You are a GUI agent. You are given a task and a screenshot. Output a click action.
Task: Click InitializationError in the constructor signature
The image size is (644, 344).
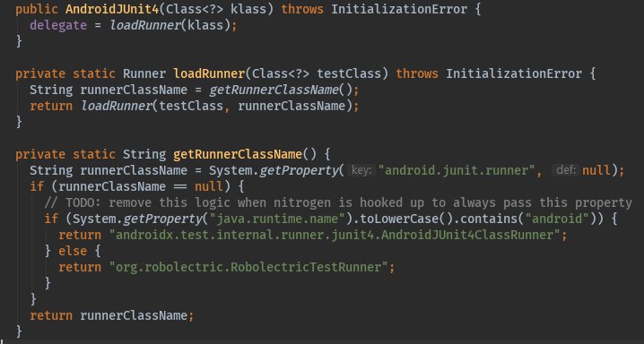coord(399,9)
